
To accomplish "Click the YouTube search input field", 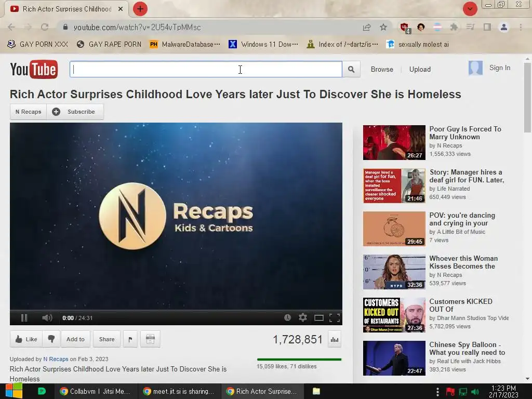I will tap(206, 69).
